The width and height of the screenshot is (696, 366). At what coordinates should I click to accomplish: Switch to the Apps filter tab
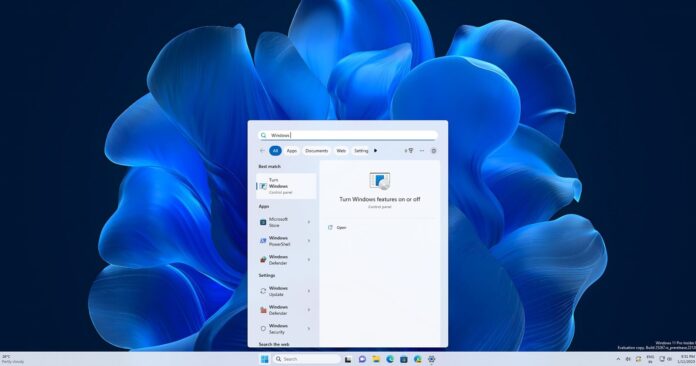pos(292,151)
